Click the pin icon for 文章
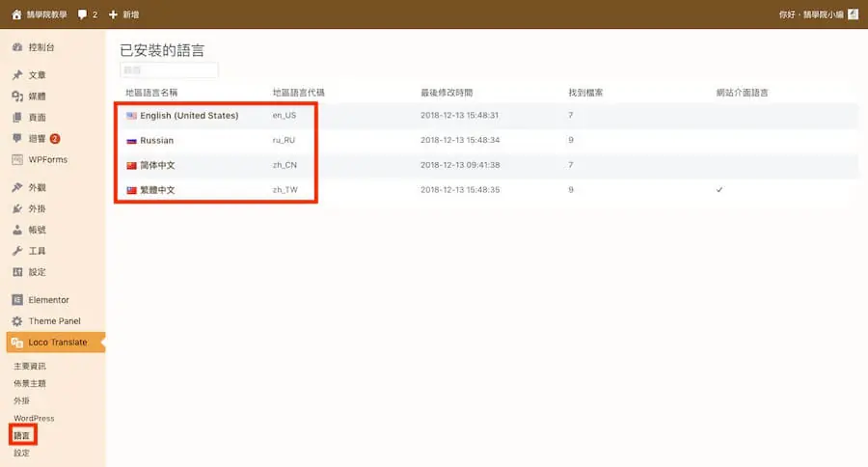 (x=17, y=75)
